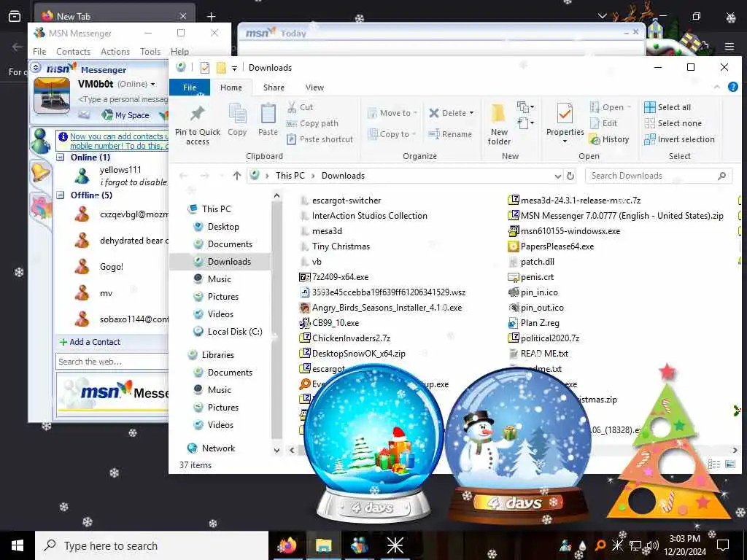
Task: Expand the address bar history dropdown
Action: pyautogui.click(x=558, y=176)
